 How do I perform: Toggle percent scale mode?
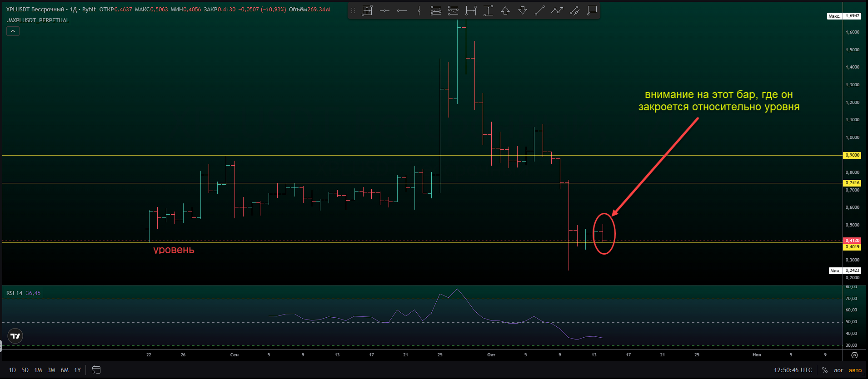pyautogui.click(x=824, y=370)
